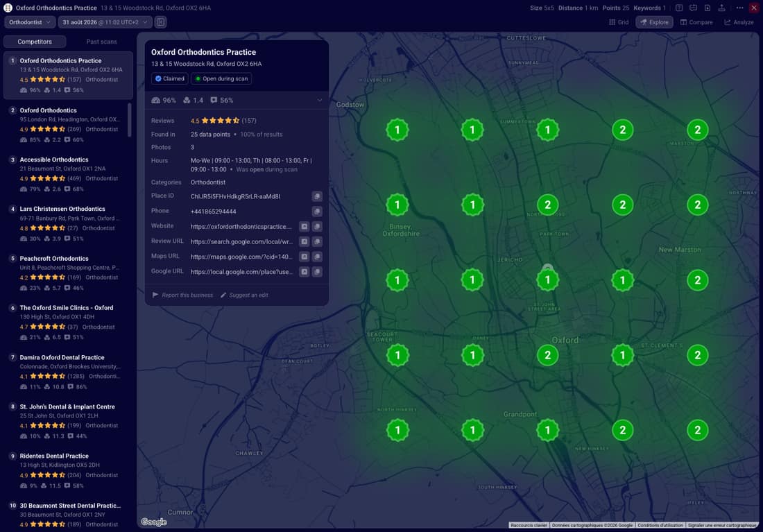Switch to Past scans tab

101,42
